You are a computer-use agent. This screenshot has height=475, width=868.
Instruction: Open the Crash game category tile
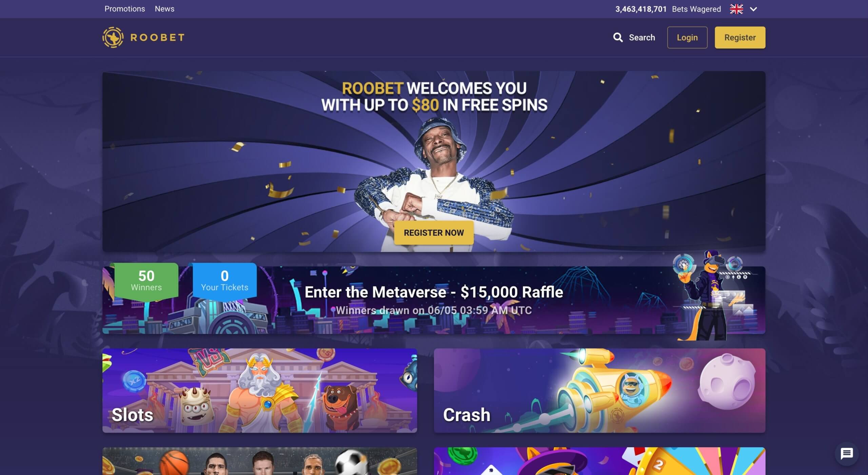tap(599, 391)
